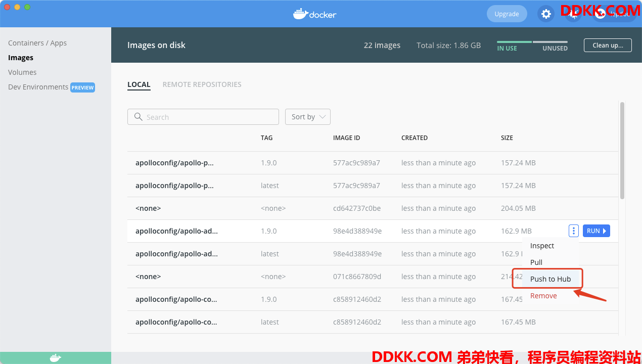Click the images list vertical scrollbar
Viewport: 642px width, 364px height.
[x=622, y=150]
